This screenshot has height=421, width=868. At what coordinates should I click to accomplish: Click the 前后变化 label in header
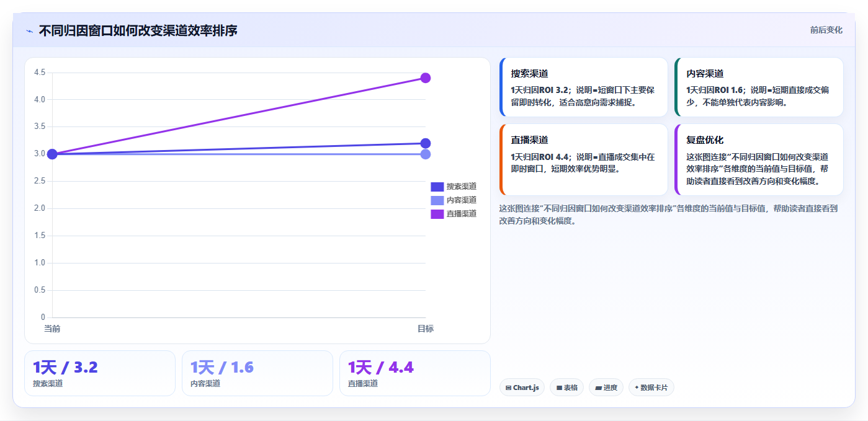pos(826,30)
